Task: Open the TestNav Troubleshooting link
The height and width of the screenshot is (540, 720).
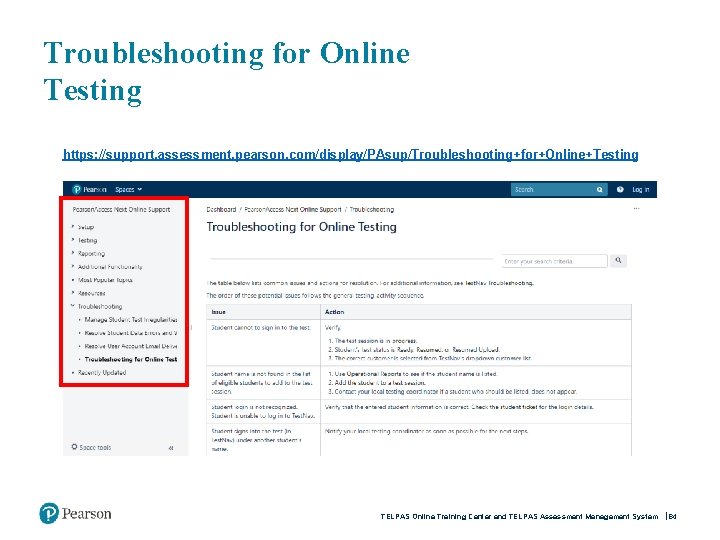Action: [499, 283]
